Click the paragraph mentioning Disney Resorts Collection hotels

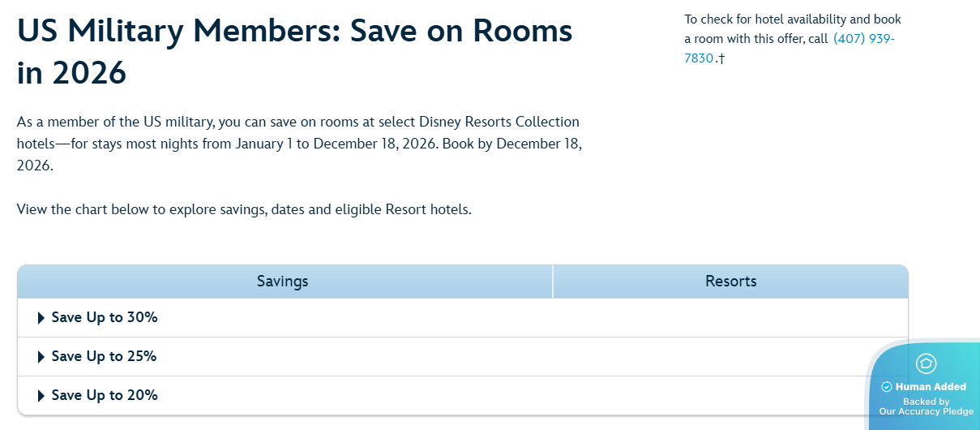[x=300, y=144]
